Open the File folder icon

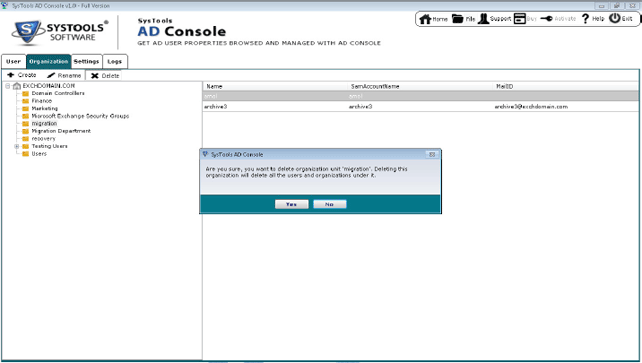457,19
